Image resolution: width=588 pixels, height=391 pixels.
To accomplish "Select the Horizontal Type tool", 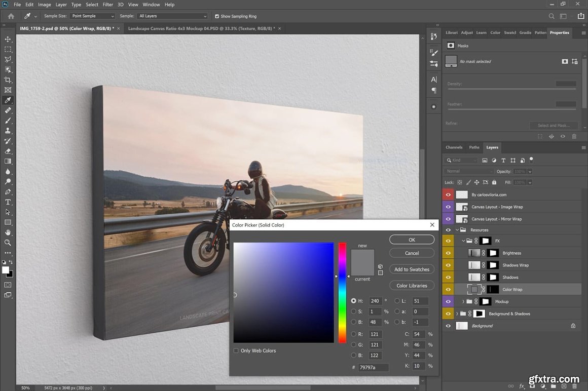I will pyautogui.click(x=8, y=202).
